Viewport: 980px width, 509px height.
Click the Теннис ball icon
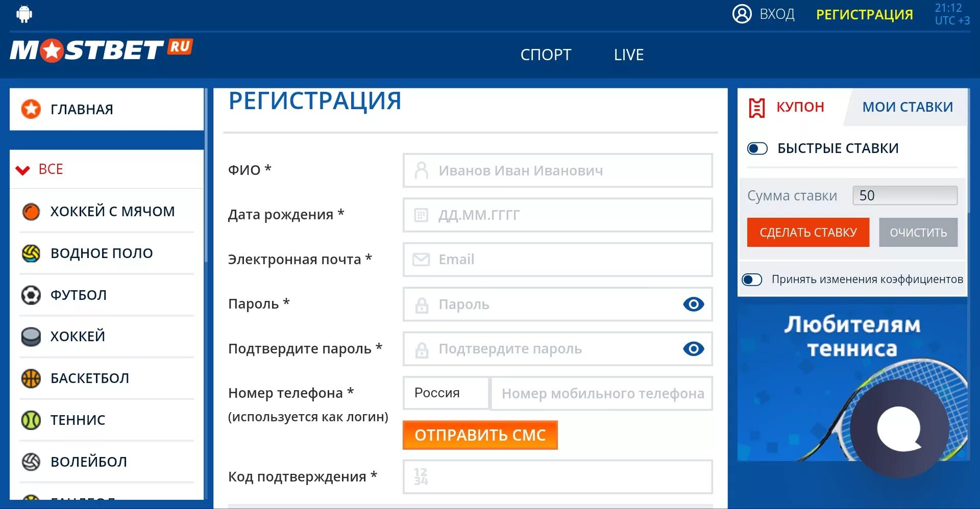(31, 420)
